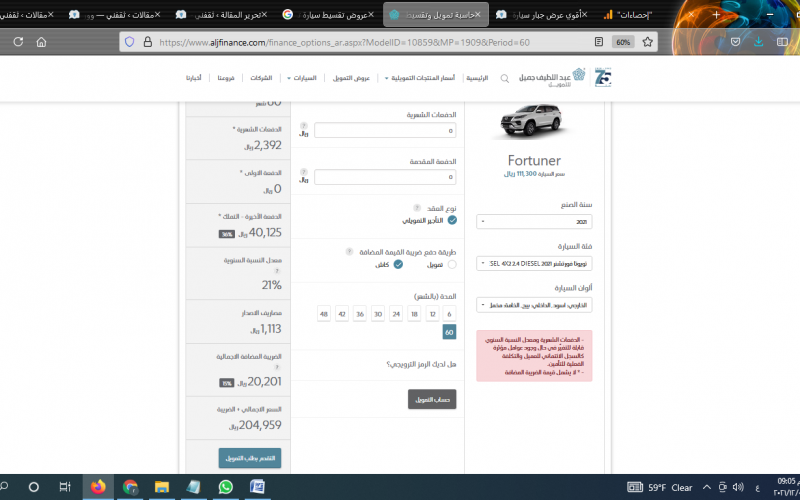Switch to the عروض تقسيط سيارة Google tab
Screen dimensions: 800x500
point(328,15)
